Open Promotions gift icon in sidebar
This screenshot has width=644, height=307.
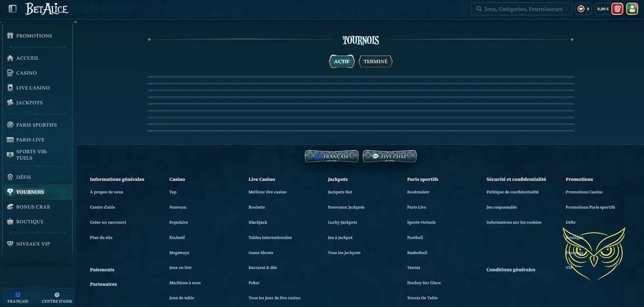10,36
